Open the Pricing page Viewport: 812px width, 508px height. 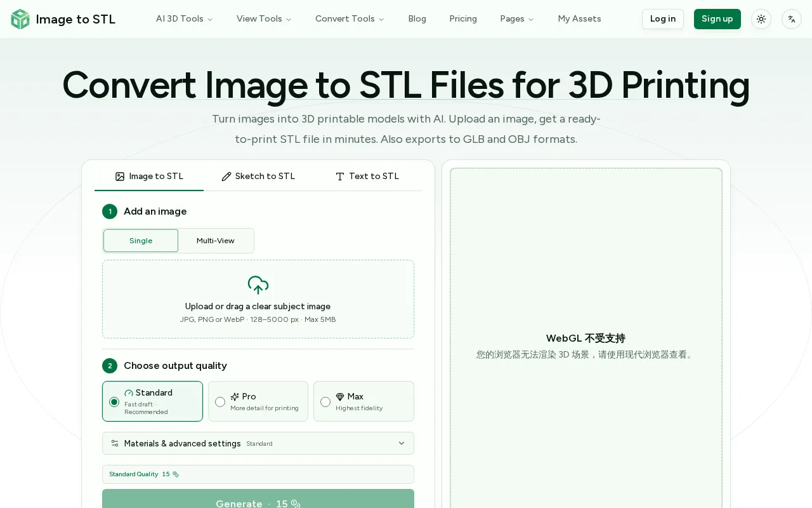pyautogui.click(x=463, y=19)
